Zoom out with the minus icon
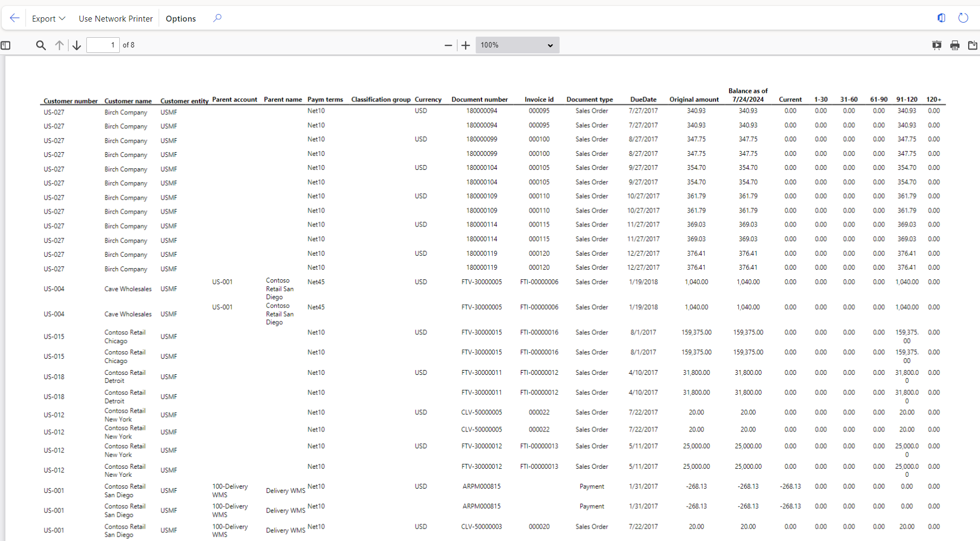Image resolution: width=980 pixels, height=541 pixels. (448, 45)
